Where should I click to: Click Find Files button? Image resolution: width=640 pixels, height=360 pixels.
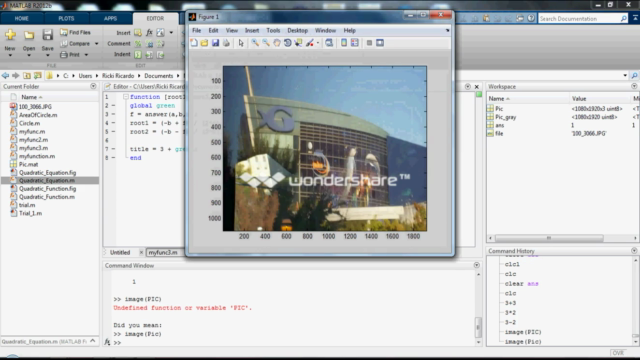point(75,32)
